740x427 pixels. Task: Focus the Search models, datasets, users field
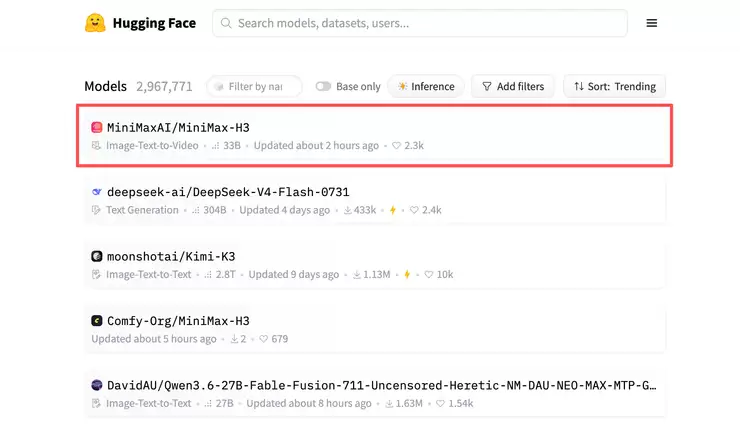coord(420,23)
